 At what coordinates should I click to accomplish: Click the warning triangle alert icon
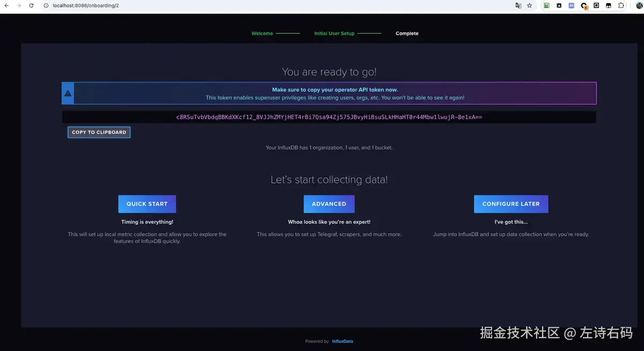click(x=68, y=93)
